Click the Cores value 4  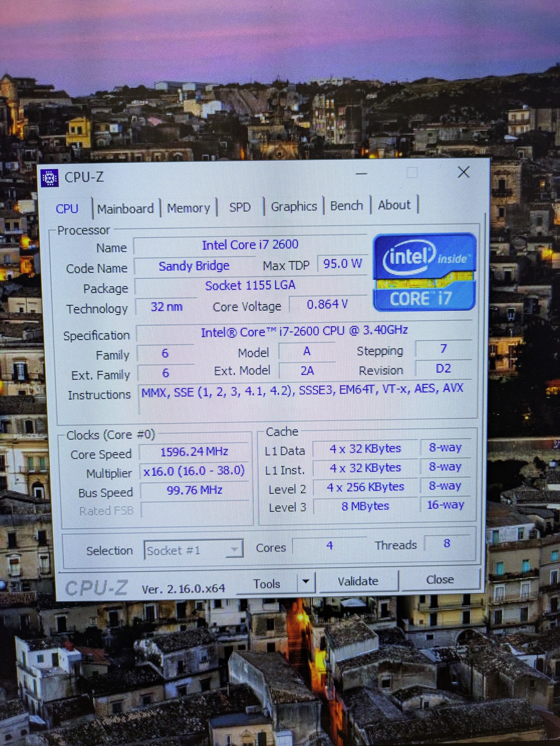click(x=329, y=546)
